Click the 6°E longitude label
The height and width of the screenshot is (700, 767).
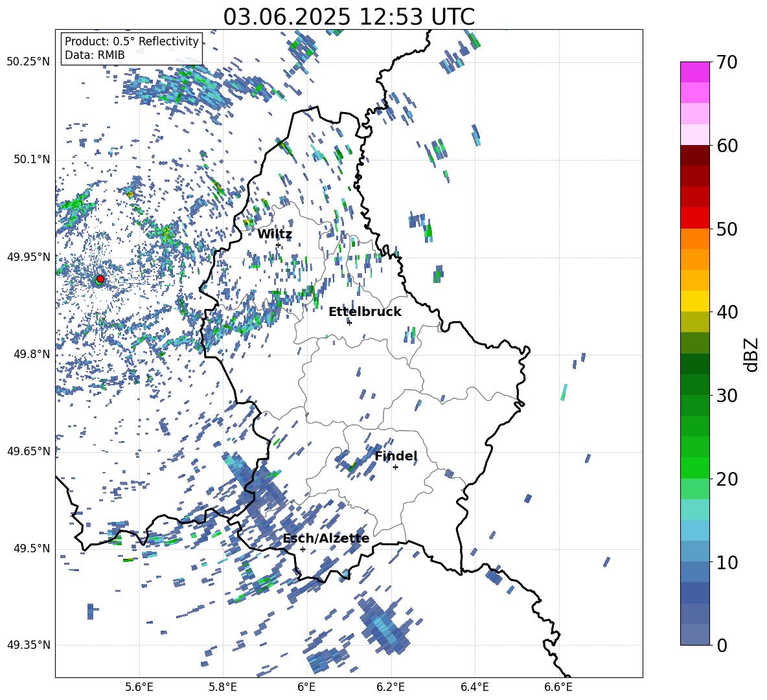(306, 687)
